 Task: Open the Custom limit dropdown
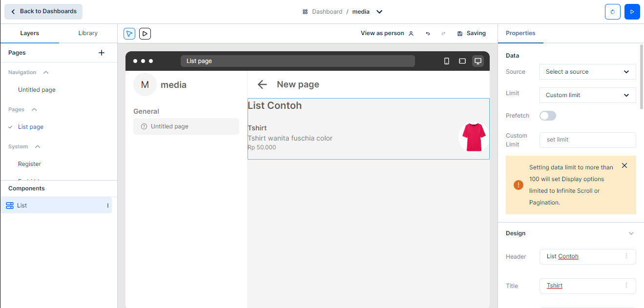[587, 95]
